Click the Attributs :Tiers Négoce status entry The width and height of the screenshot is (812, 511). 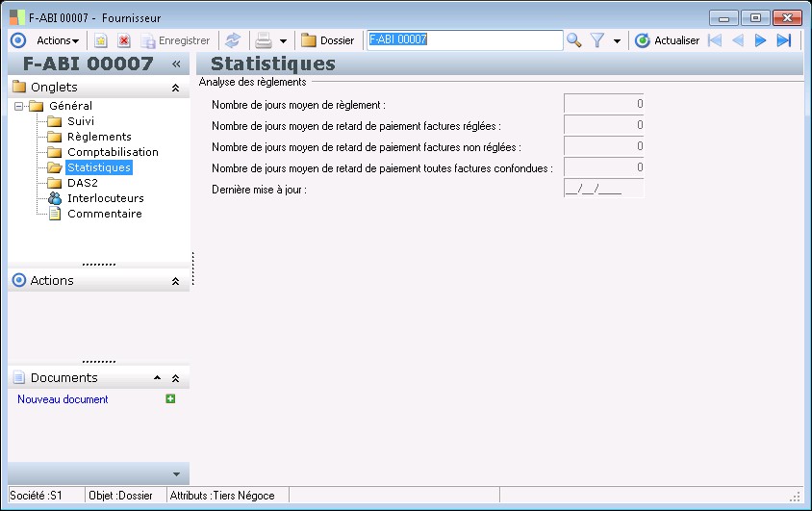[x=222, y=496]
